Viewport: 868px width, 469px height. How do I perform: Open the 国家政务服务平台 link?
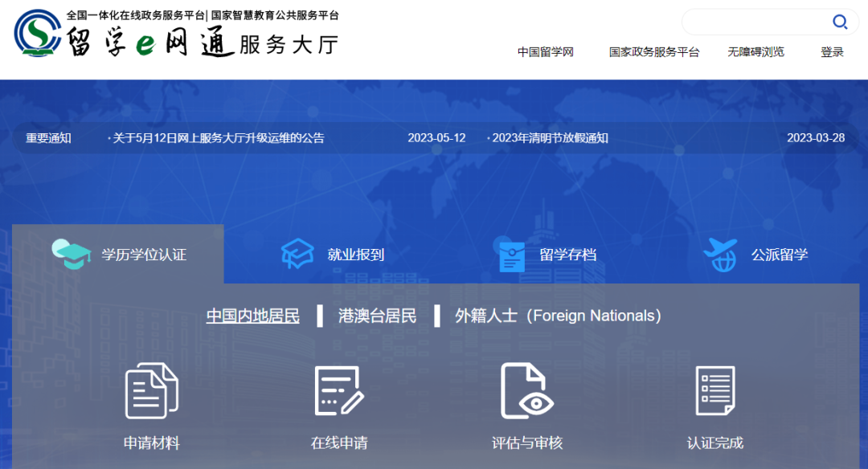pos(653,52)
